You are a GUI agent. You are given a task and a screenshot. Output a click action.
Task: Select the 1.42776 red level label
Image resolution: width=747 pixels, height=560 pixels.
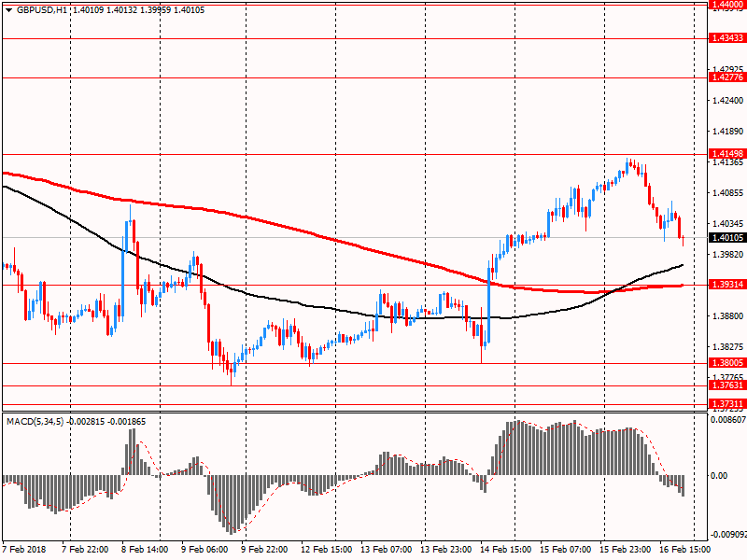[x=727, y=77]
